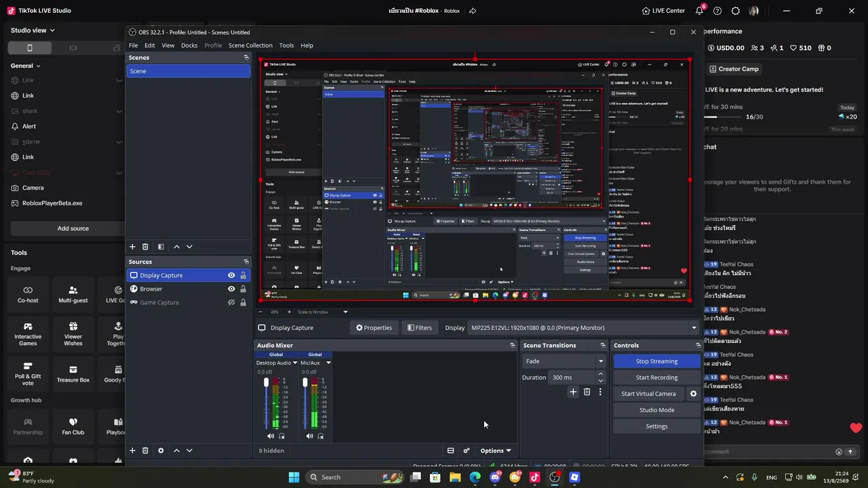Click the transition Duration 300 ms field
This screenshot has width=868, height=488.
(572, 378)
